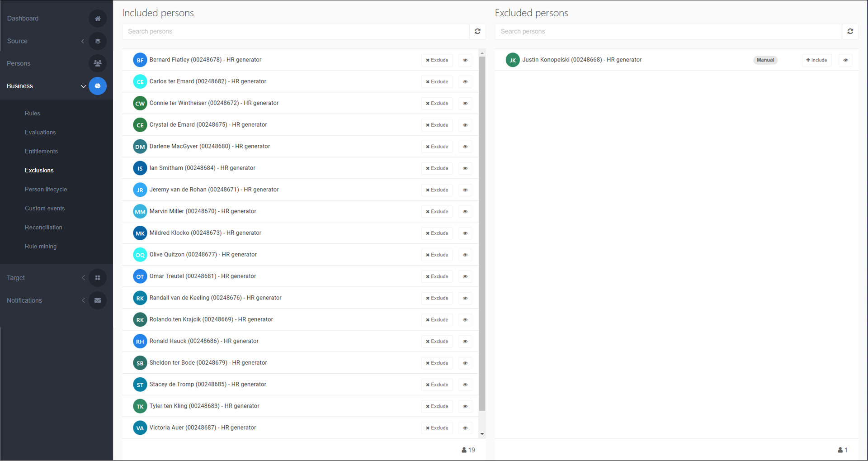Open the Rules submenu item

click(x=33, y=114)
